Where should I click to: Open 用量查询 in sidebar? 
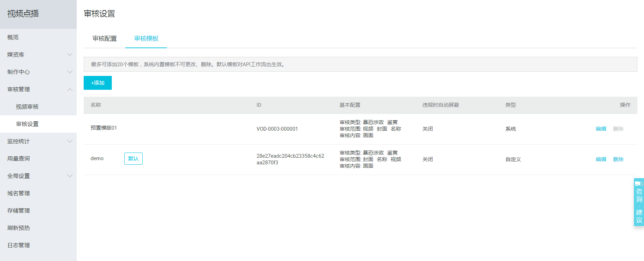(18, 158)
